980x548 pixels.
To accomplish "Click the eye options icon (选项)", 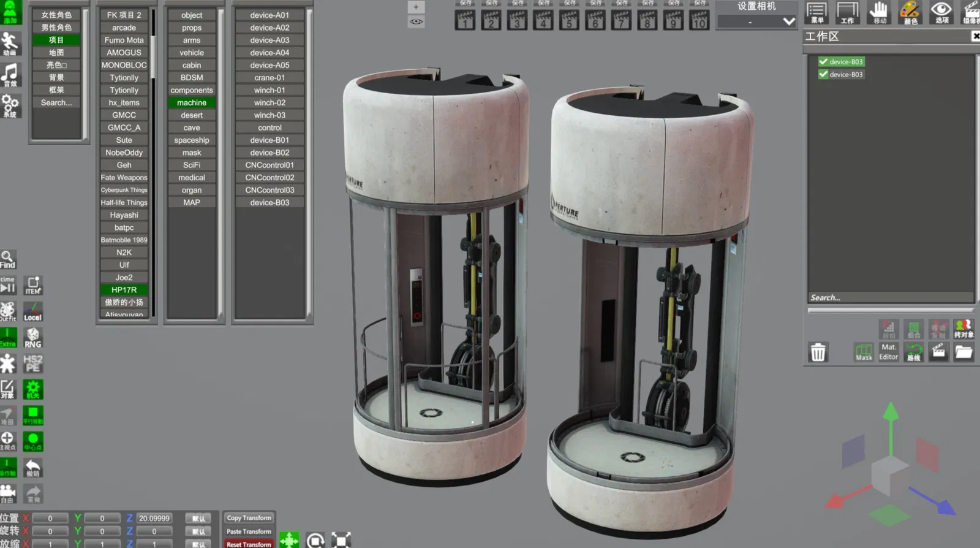I will click(x=941, y=12).
